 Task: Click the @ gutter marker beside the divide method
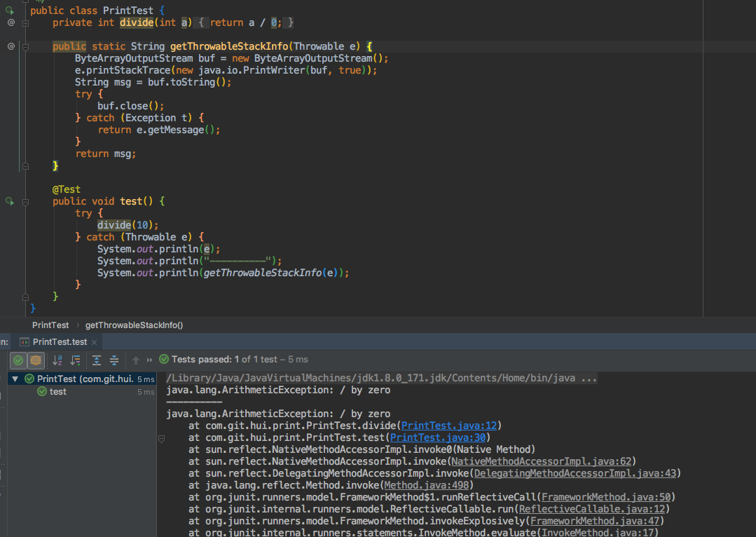(11, 23)
